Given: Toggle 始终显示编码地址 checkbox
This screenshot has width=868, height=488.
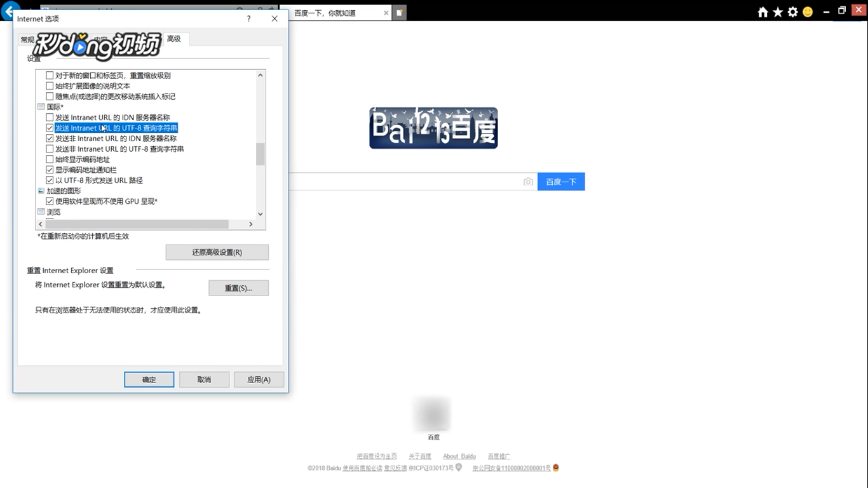Looking at the screenshot, I should pos(50,159).
